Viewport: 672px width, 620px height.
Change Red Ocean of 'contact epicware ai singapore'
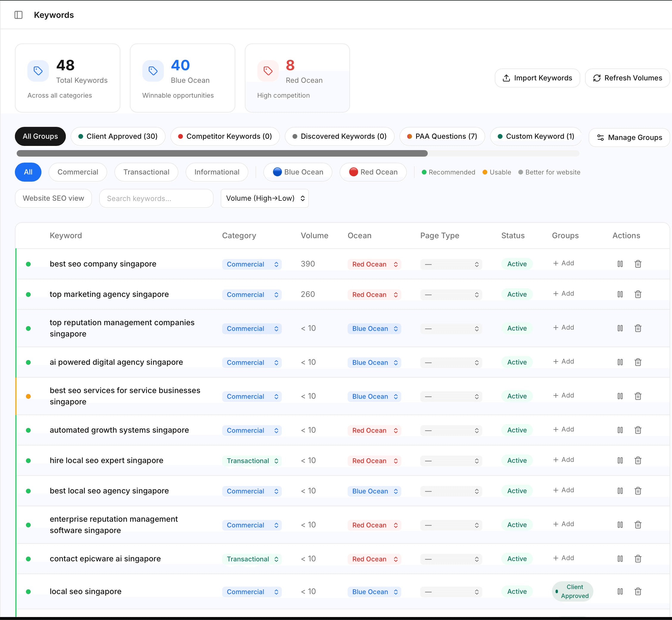374,559
